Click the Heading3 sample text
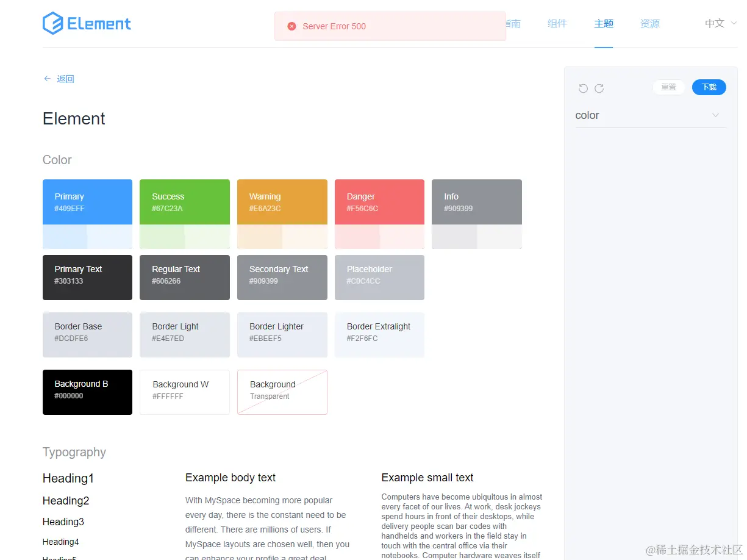 point(63,522)
